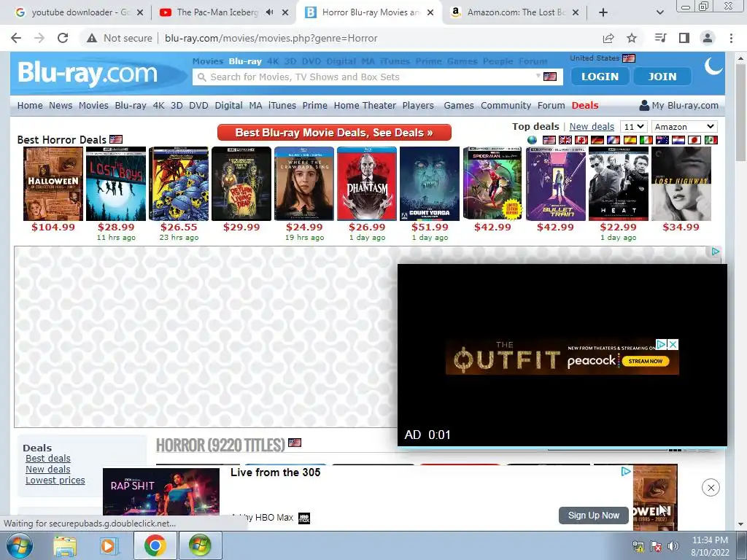The image size is (747, 560).
Task: Close the Outfit peacock ad with X
Action: pos(673,344)
